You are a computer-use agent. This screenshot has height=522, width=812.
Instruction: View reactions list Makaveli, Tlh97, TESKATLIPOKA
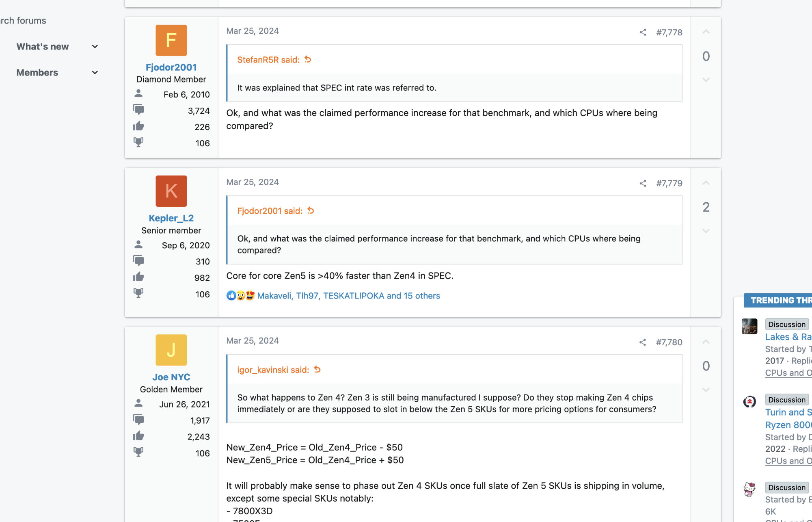coord(348,296)
